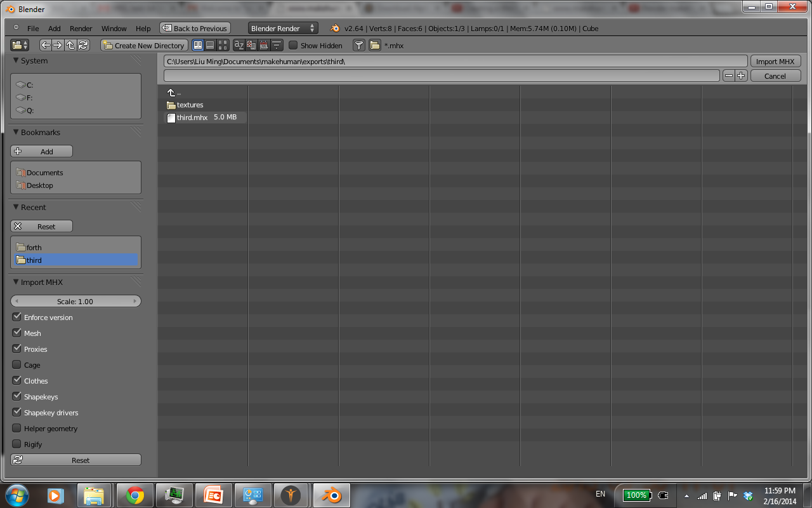This screenshot has width=812, height=508.
Task: Decrease Scale with left arrow
Action: [x=16, y=301]
